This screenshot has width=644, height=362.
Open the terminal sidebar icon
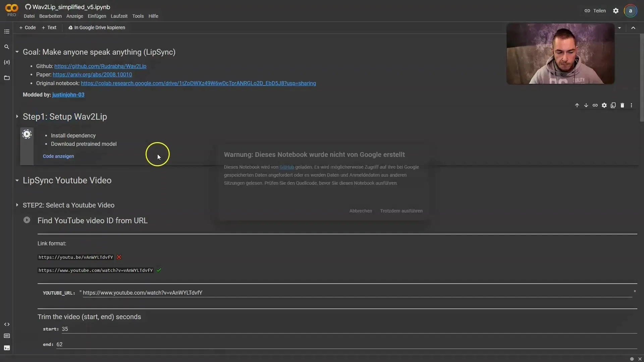tap(7, 348)
